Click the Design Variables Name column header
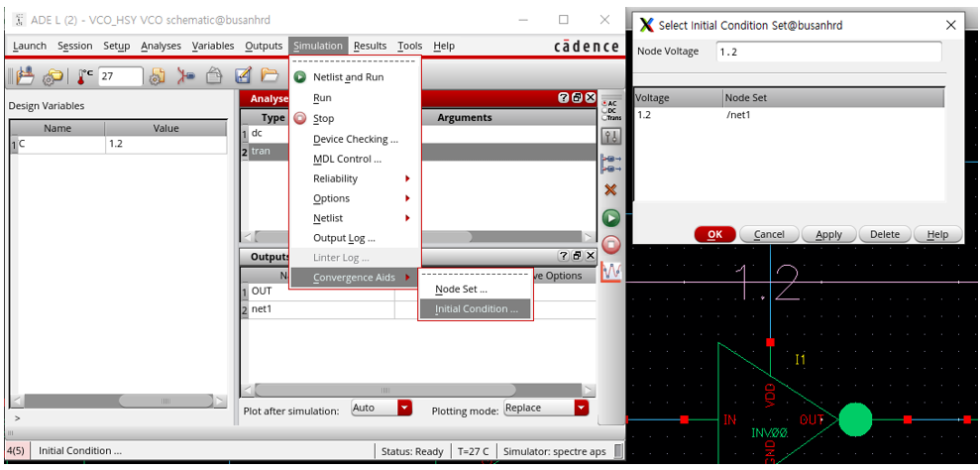 [x=57, y=128]
